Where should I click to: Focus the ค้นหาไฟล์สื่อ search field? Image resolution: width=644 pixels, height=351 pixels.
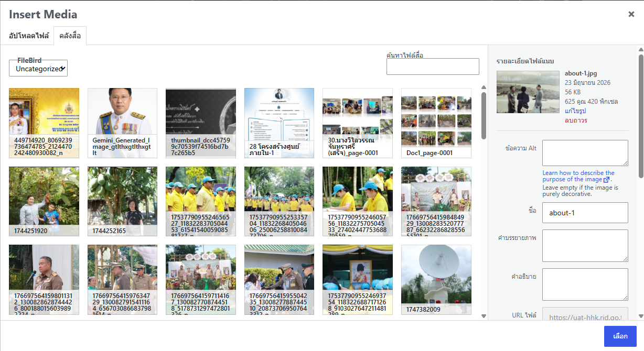(433, 67)
